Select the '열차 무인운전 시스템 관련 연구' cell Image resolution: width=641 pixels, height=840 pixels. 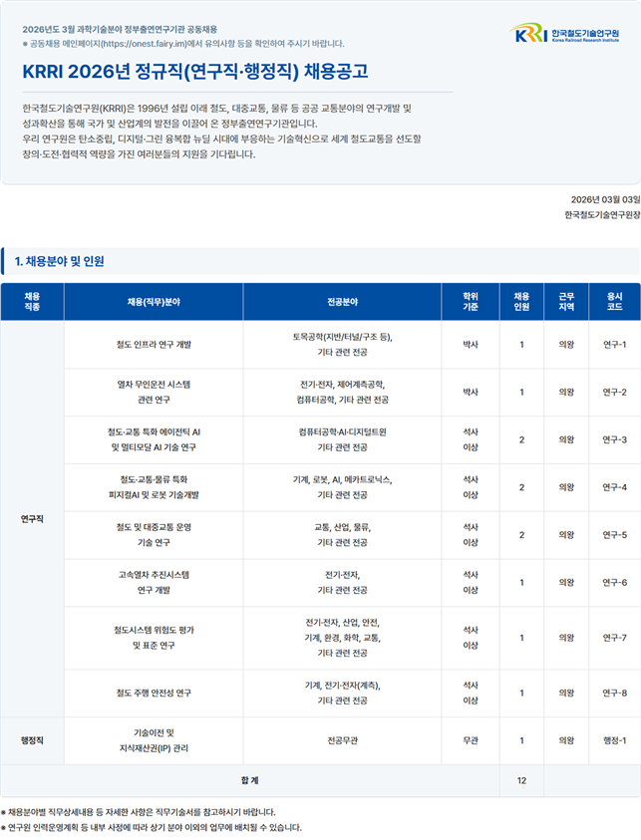pos(154,393)
